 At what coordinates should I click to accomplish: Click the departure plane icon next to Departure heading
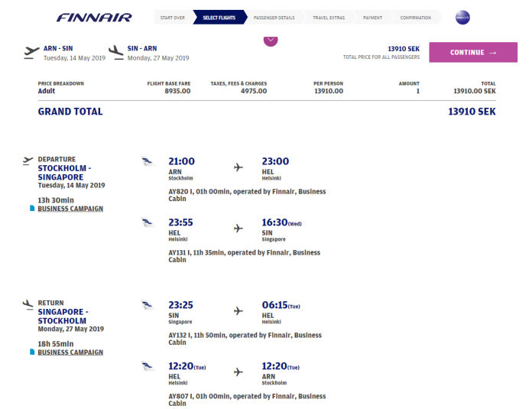tap(28, 161)
